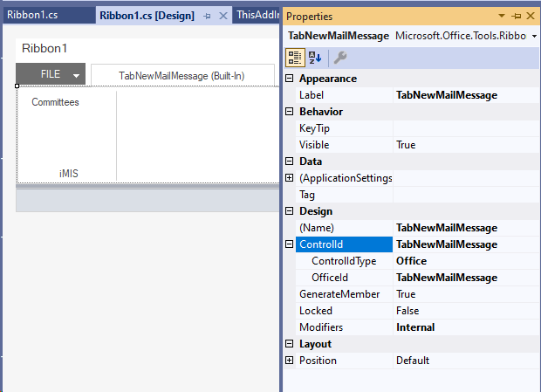Open the FILE ribbon menu
541x392 pixels.
tap(51, 74)
